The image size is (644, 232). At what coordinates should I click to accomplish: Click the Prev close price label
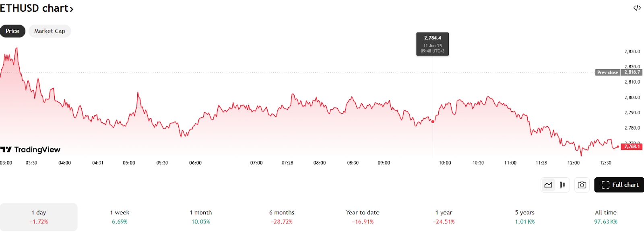pyautogui.click(x=608, y=72)
